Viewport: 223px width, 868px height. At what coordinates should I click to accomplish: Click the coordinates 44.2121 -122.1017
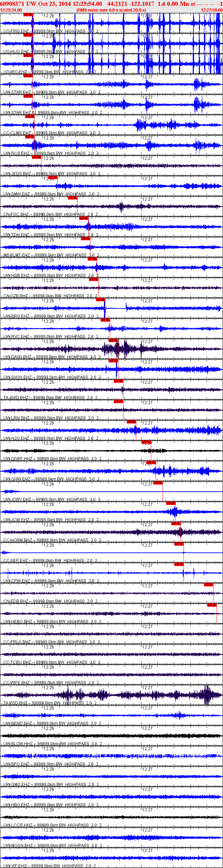[131, 4]
